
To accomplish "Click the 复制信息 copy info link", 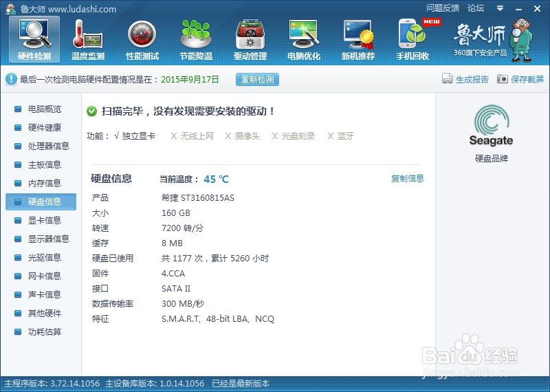I will 408,179.
